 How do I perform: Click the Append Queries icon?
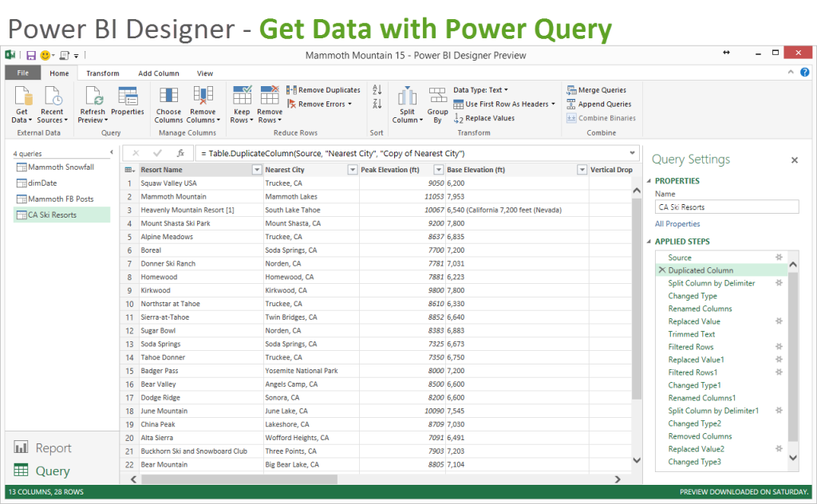pos(594,104)
